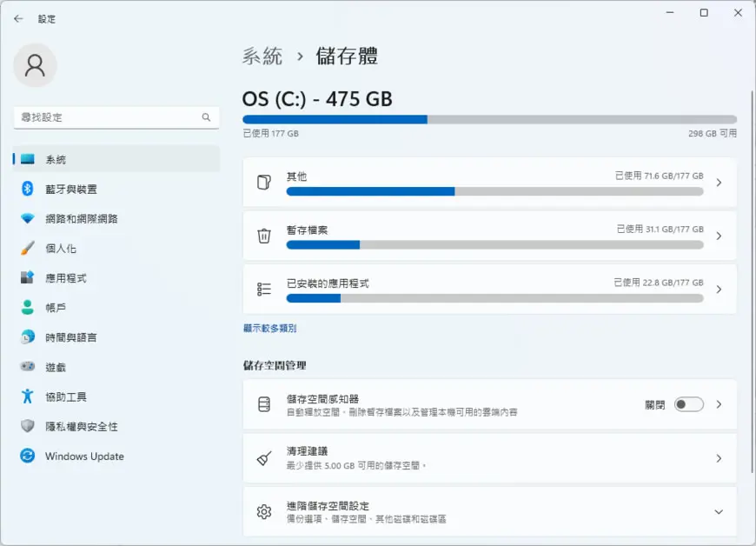This screenshot has width=756, height=546.
Task: Click the gear icon for 進階儲存空間設定
Action: pyautogui.click(x=264, y=512)
